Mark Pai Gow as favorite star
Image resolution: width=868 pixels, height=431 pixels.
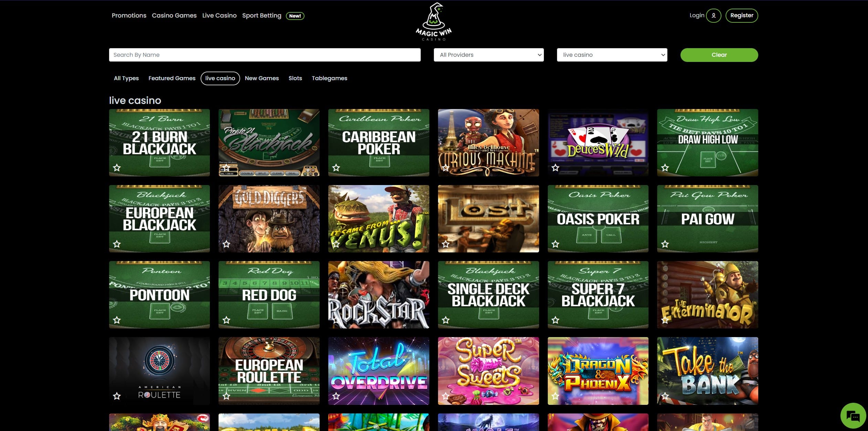pyautogui.click(x=665, y=244)
